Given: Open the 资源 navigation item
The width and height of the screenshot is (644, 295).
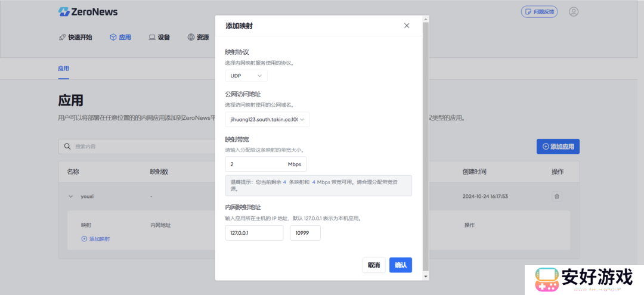Looking at the screenshot, I should click(x=198, y=38).
